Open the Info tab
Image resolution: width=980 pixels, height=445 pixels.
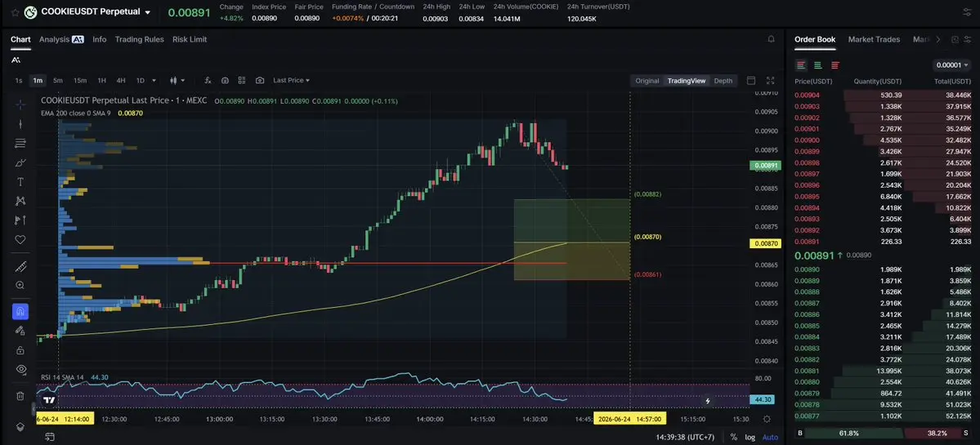point(100,39)
